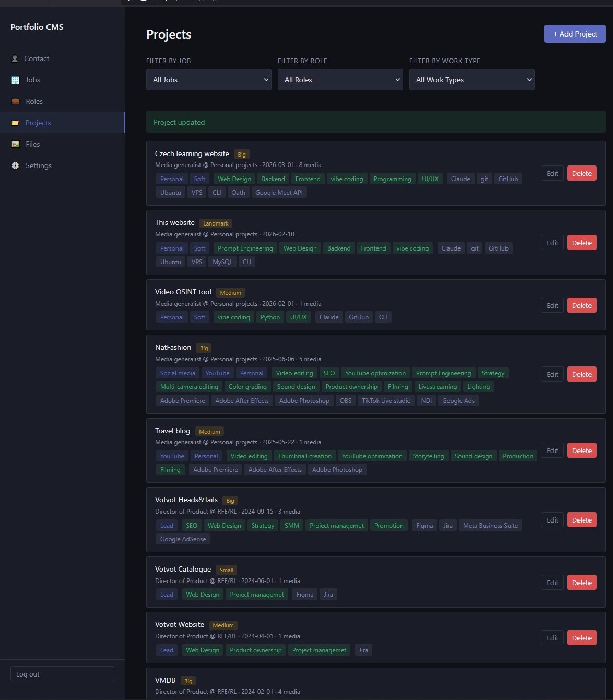
Task: Delete the Votvot Catalogue project
Action: (582, 583)
